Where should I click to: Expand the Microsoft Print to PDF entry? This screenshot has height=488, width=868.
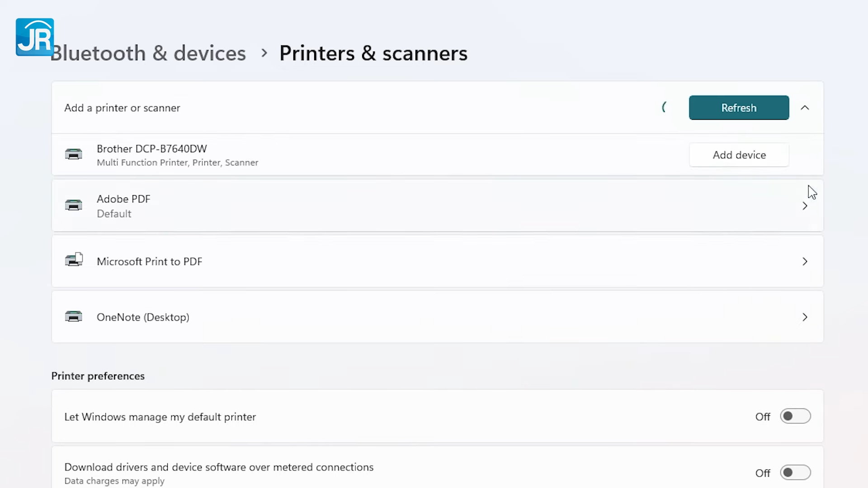click(x=805, y=261)
